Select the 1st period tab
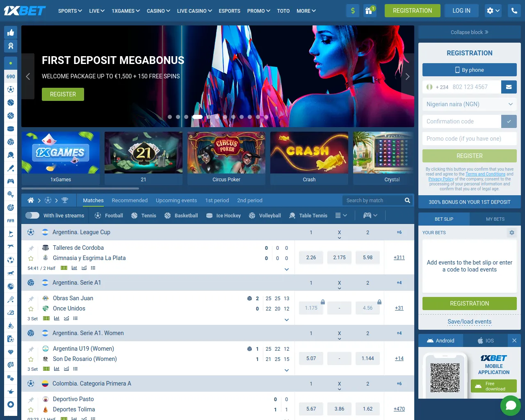The image size is (525, 420). [217, 201]
